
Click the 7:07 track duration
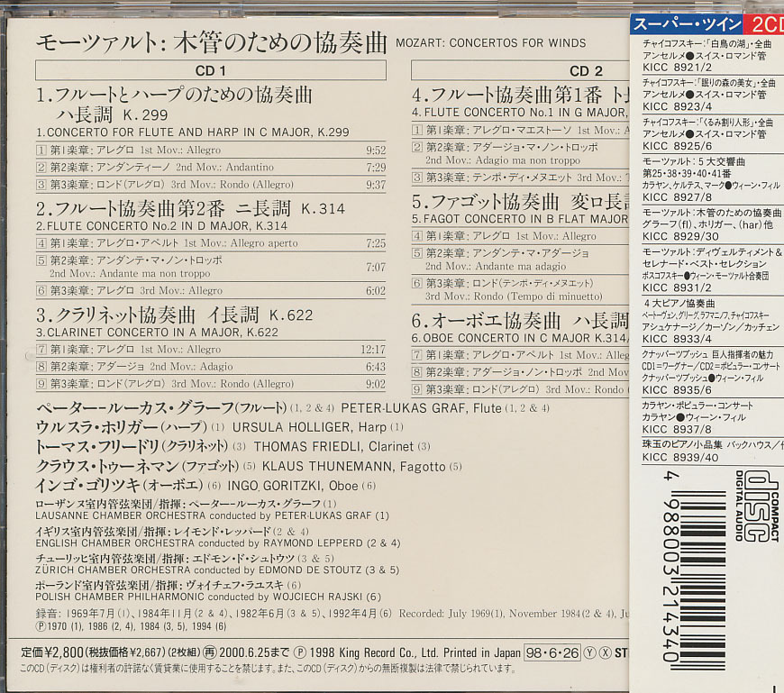(x=376, y=267)
